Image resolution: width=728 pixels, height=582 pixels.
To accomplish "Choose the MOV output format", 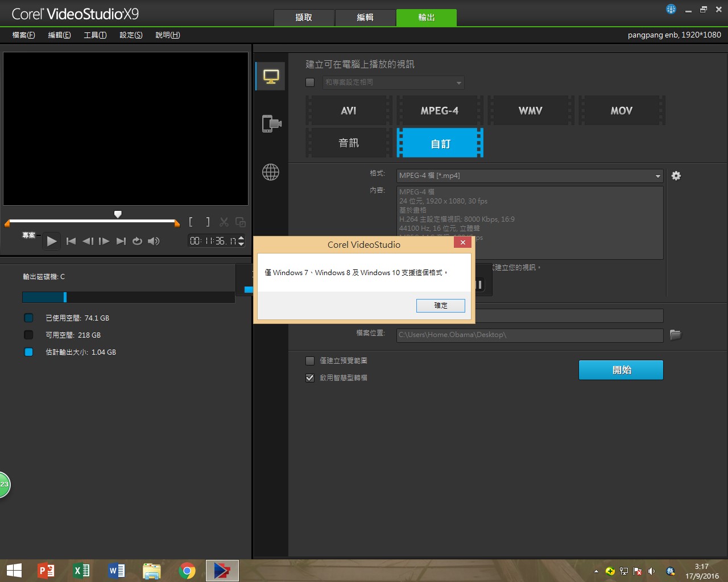I will coord(622,111).
